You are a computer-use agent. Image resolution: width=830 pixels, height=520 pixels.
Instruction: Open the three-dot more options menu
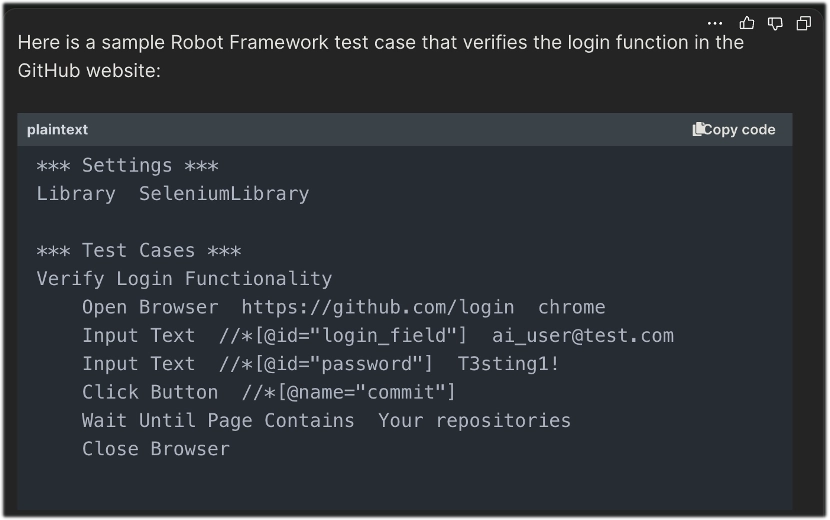click(715, 23)
